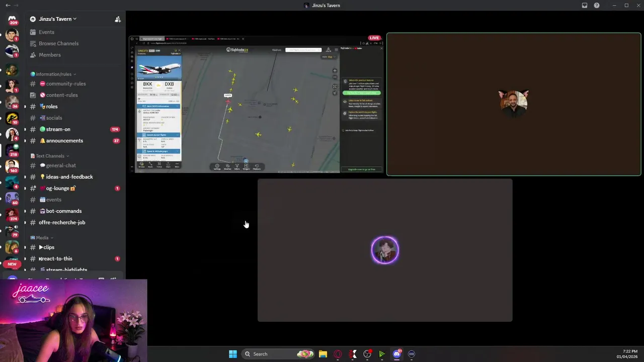Select the cat-ears avatar participant tile
Viewport: 644px width, 362px height.
(x=514, y=104)
